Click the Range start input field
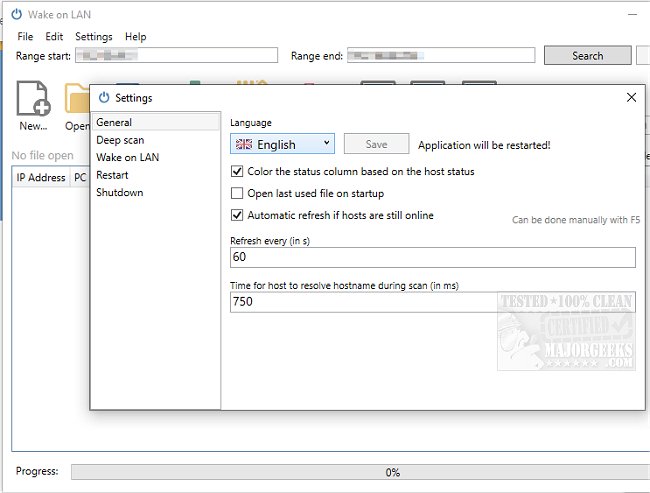 pos(177,55)
